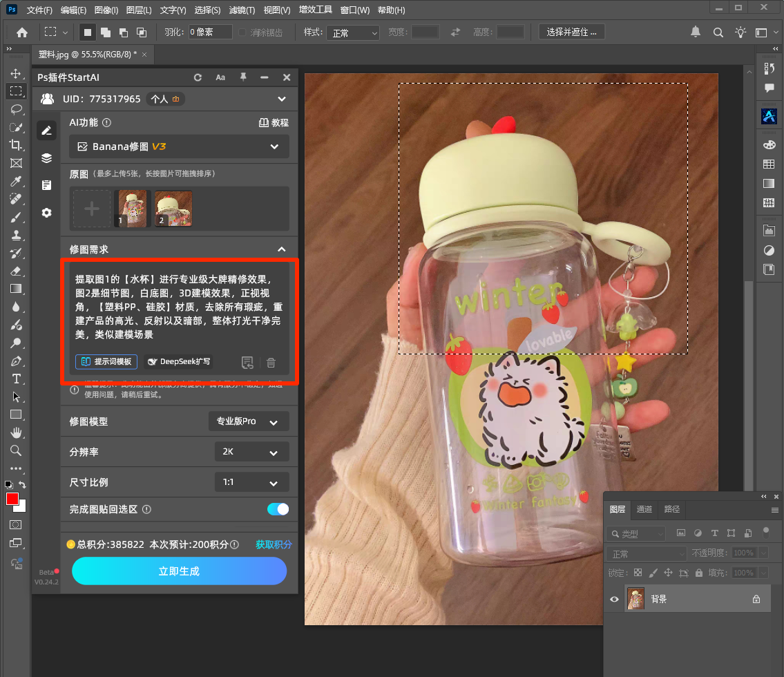Screen dimensions: 784x677
Task: Open the 图像(I) menu
Action: click(x=106, y=10)
